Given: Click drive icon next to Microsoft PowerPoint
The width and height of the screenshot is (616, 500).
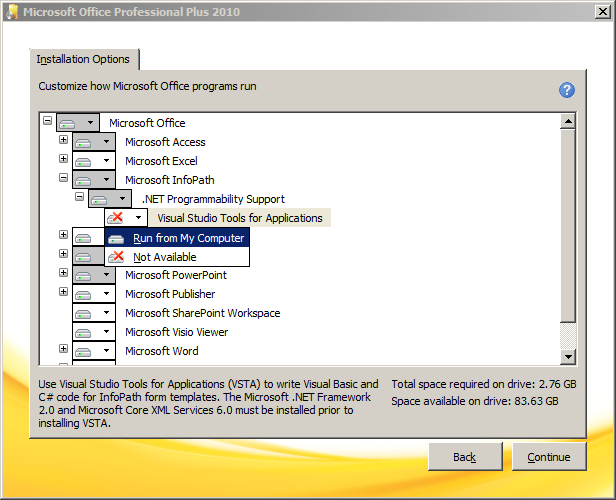Looking at the screenshot, I should [x=83, y=276].
